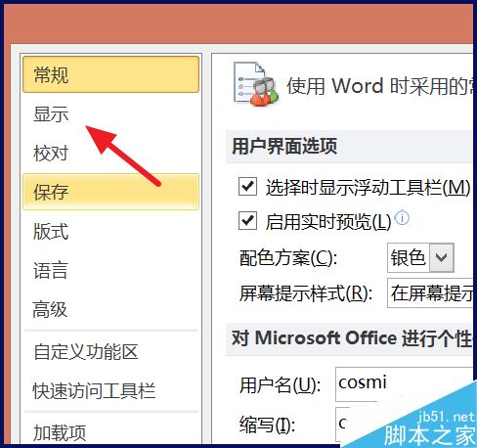Viewport: 477px width, 448px height.
Task: Open the 屏幕提示样式 combo box
Action: [x=430, y=292]
